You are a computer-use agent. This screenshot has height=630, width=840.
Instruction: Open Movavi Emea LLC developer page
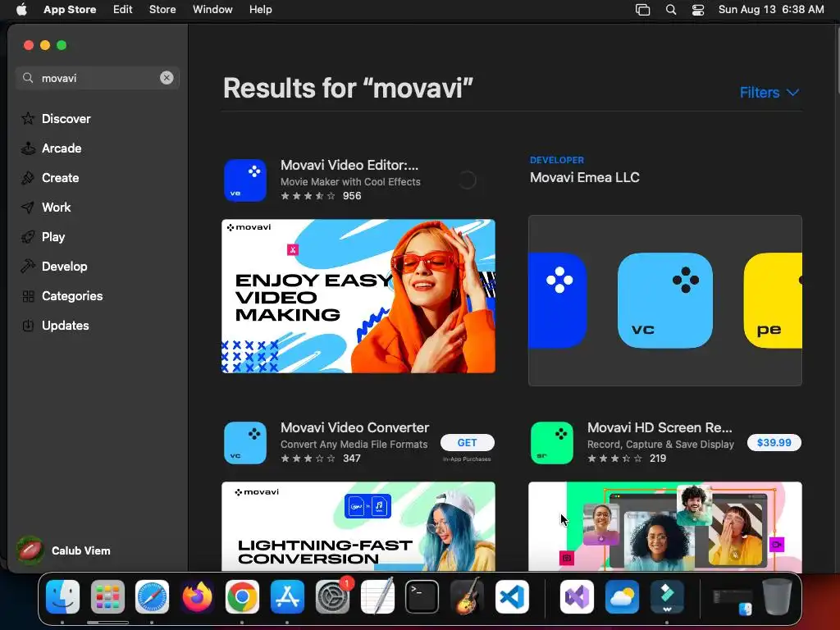click(584, 177)
